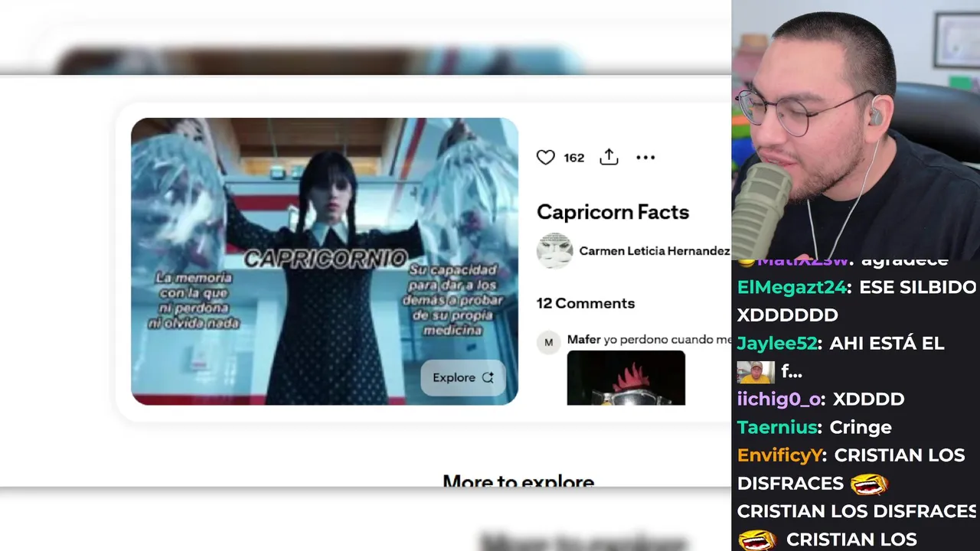Click the 12 Comments heading
This screenshot has height=551, width=980.
pyautogui.click(x=586, y=303)
